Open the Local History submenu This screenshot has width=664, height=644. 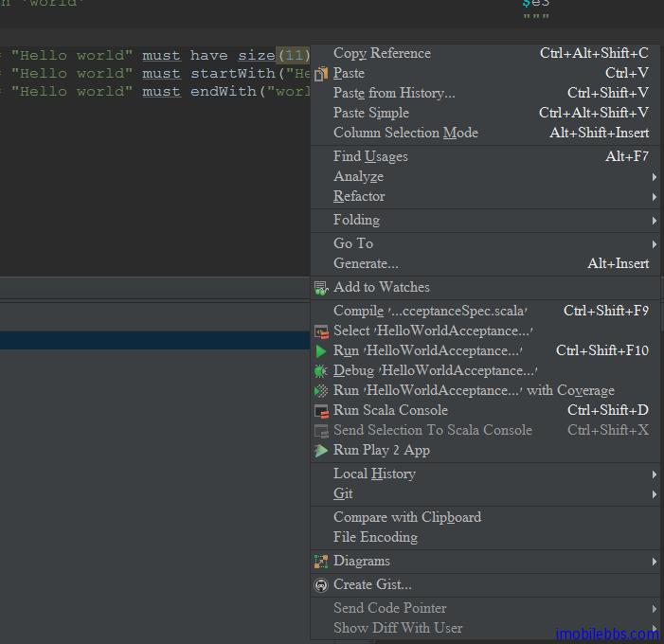[x=374, y=474]
